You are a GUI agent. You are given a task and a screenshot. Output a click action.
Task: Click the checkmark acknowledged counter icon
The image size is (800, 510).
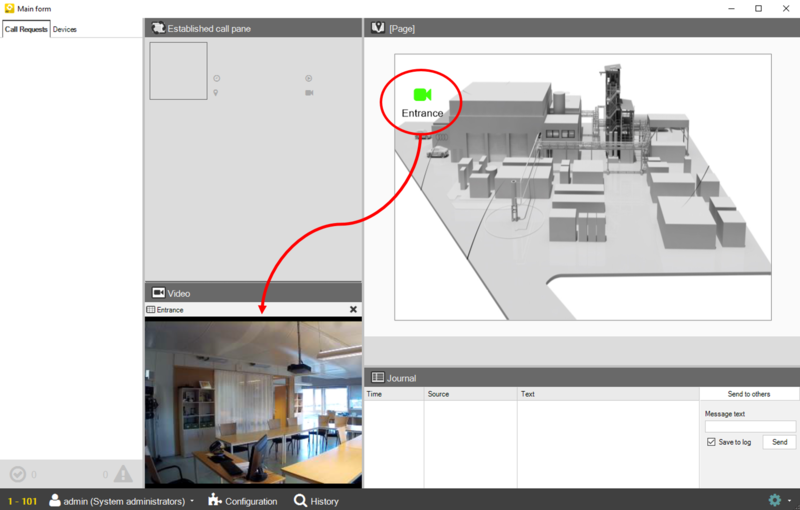click(x=18, y=474)
